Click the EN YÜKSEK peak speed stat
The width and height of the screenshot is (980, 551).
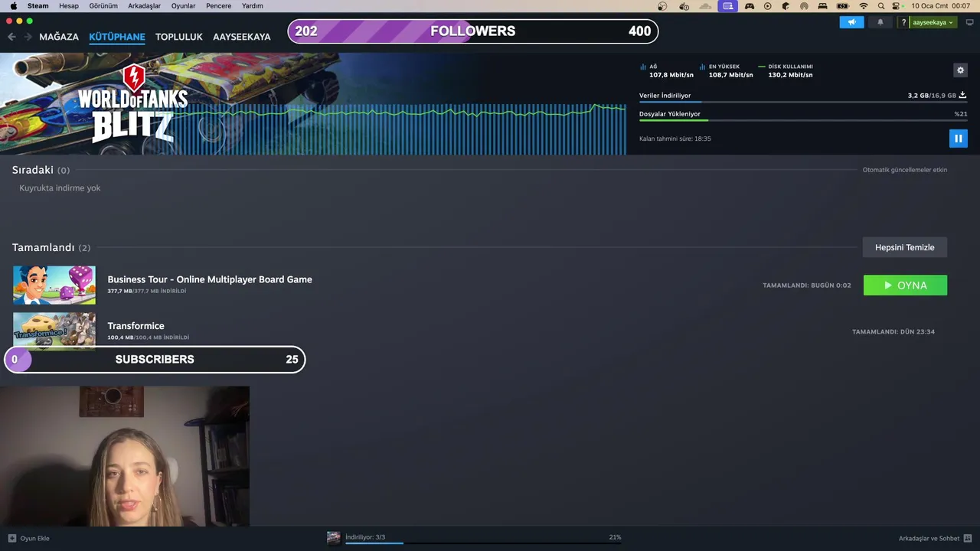727,71
